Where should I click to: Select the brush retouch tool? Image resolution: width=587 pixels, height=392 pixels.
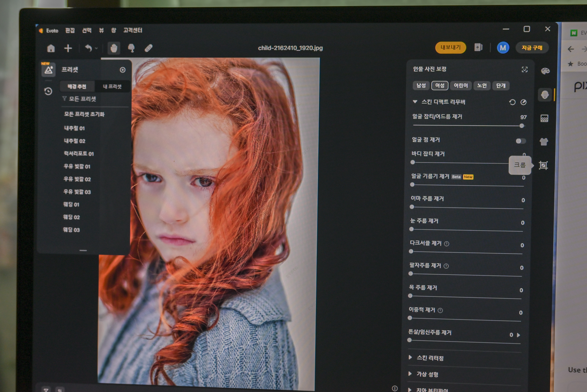click(131, 48)
